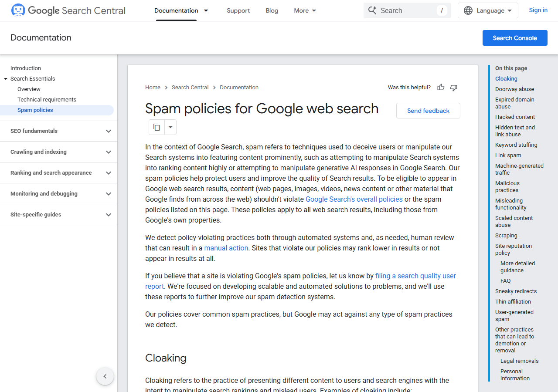
Task: Collapse the Search Essentials tree item
Action: [6, 79]
